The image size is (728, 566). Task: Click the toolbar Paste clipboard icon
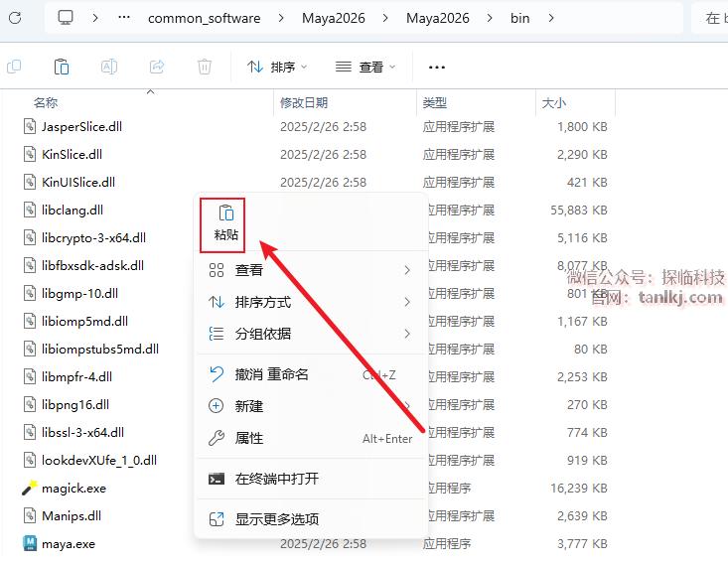[62, 67]
